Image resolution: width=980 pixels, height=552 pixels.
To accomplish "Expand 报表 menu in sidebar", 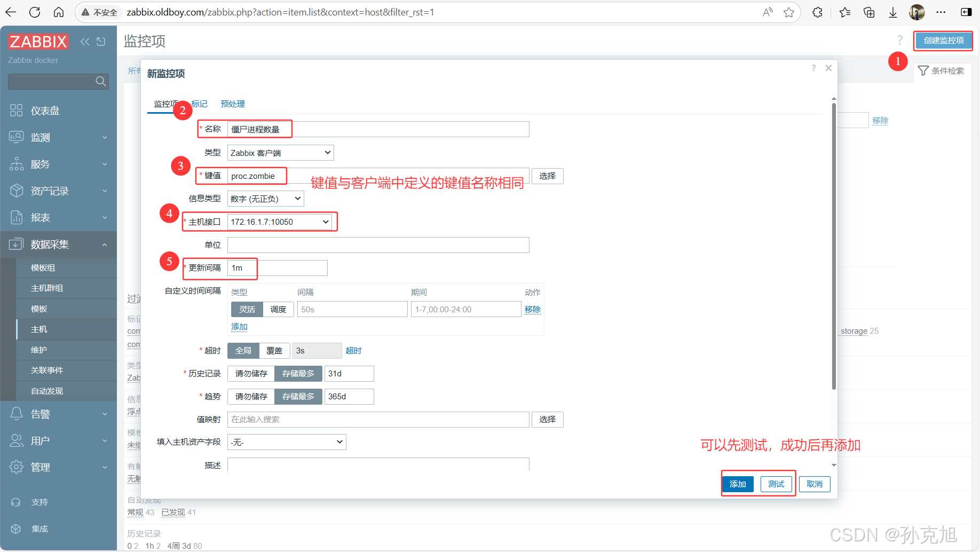I will point(59,217).
